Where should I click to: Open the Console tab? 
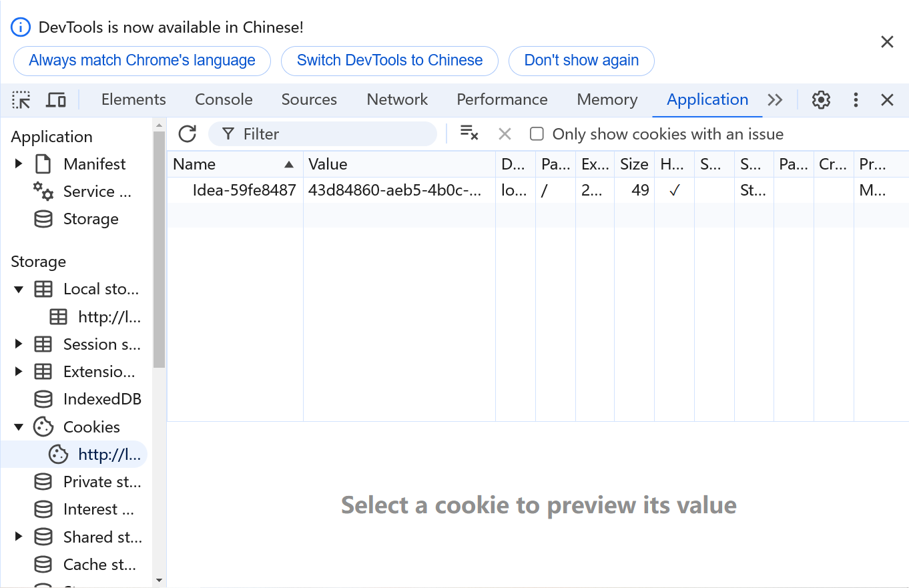point(224,100)
